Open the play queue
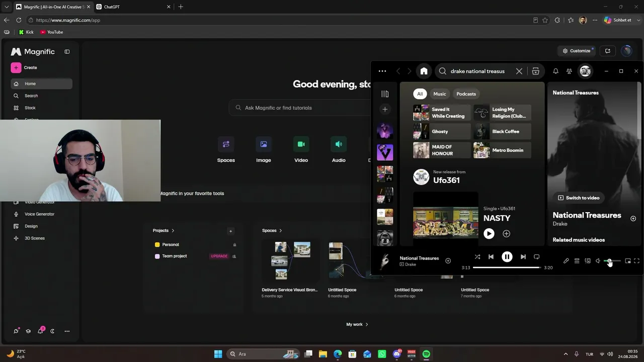This screenshot has width=644, height=362. click(577, 261)
